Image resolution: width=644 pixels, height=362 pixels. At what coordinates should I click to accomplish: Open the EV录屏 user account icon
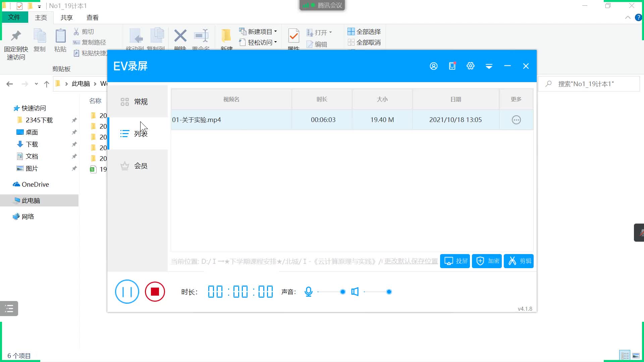click(434, 66)
